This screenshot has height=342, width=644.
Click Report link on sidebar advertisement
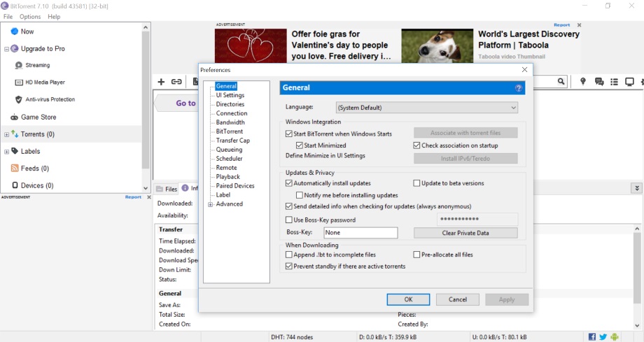point(133,197)
